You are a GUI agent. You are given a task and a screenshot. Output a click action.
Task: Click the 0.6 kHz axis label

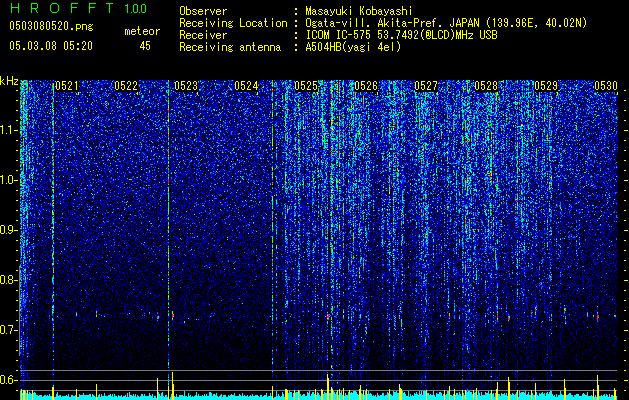pyautogui.click(x=8, y=380)
